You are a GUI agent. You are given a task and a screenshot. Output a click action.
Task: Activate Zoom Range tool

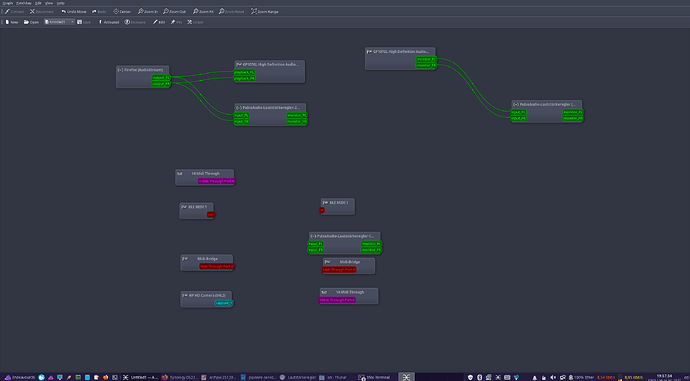tap(265, 11)
